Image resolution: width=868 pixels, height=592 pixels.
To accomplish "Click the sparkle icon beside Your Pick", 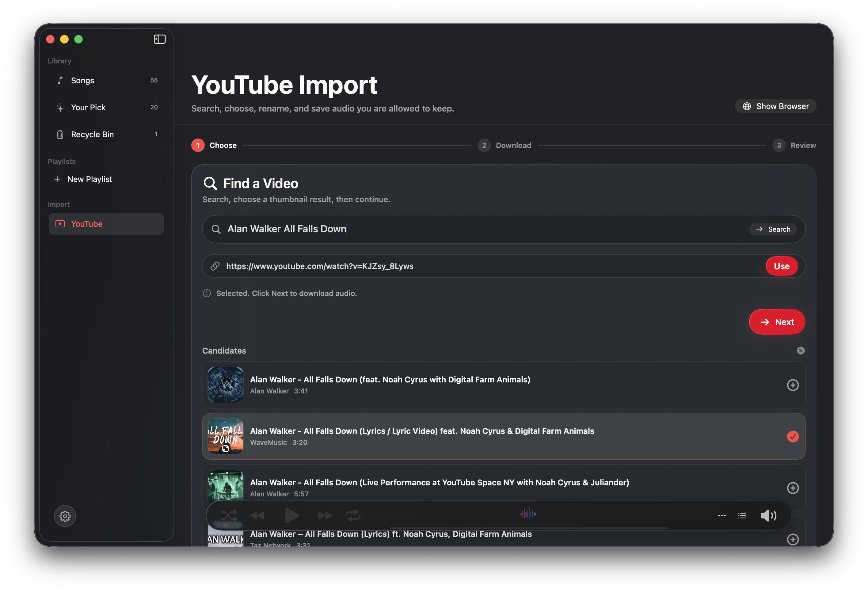I will click(x=60, y=108).
